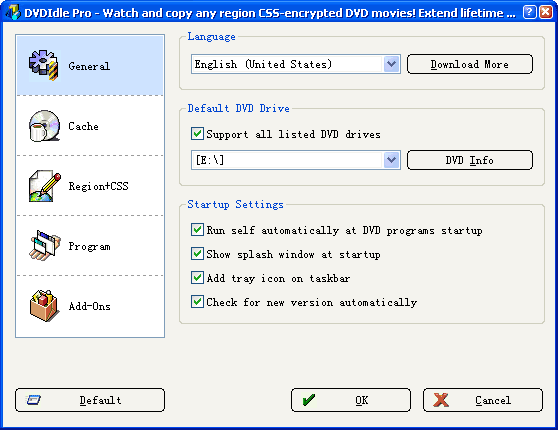Select the Add-Ons box icon
The height and width of the screenshot is (430, 558).
[x=44, y=305]
